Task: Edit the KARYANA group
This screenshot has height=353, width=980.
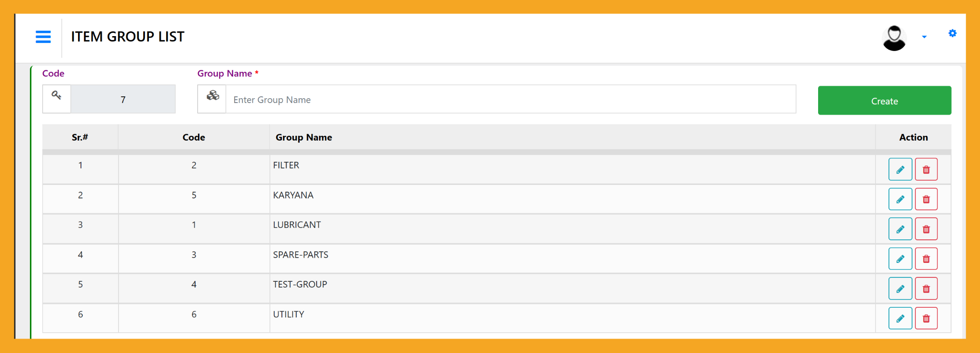Action: point(900,199)
